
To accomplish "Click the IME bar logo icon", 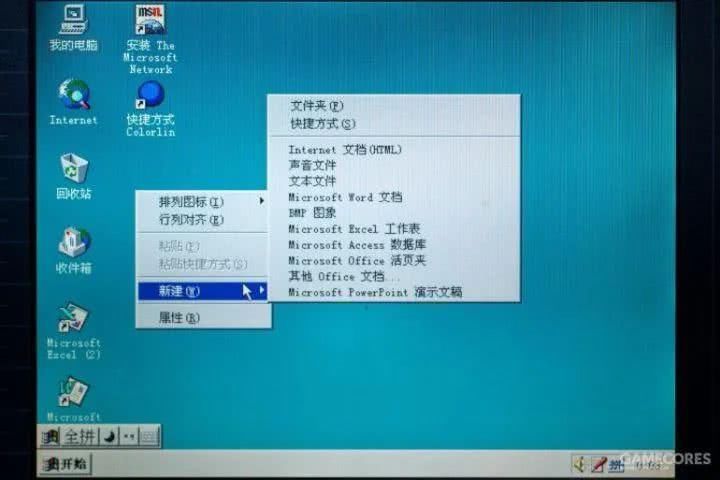I will pos(50,437).
